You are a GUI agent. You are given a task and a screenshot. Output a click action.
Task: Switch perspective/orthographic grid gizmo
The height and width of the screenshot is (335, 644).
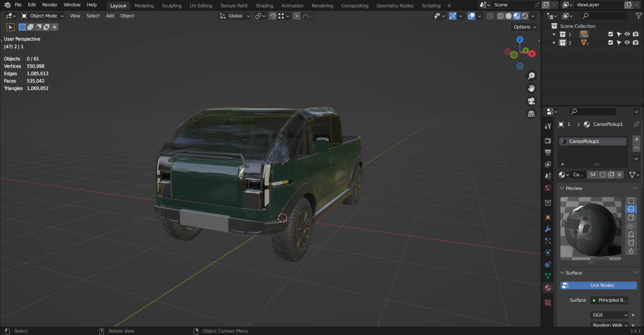pos(531,114)
